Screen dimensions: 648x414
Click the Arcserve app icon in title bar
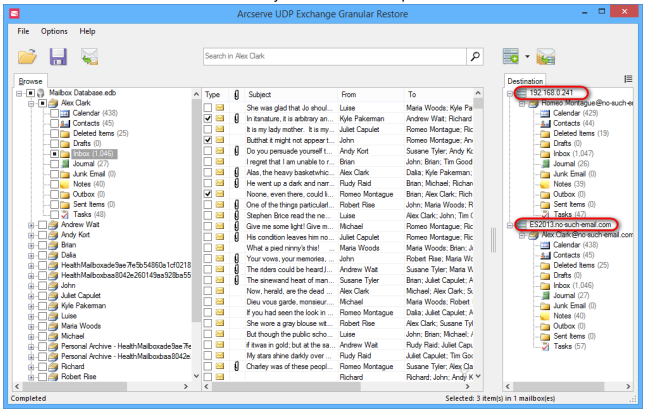(15, 14)
